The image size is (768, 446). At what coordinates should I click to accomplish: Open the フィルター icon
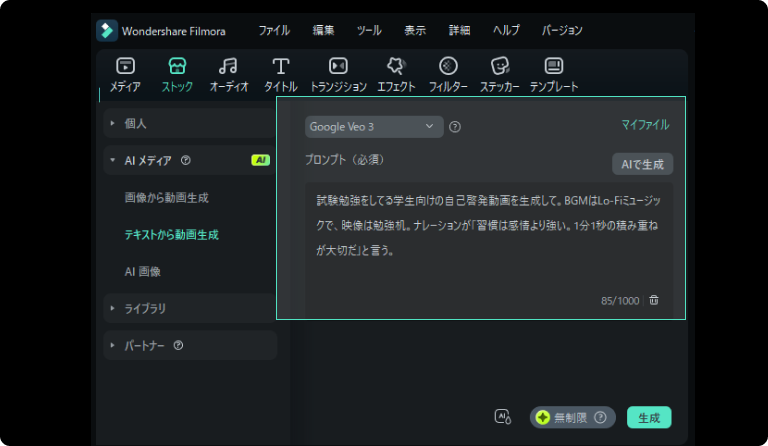[x=448, y=66]
